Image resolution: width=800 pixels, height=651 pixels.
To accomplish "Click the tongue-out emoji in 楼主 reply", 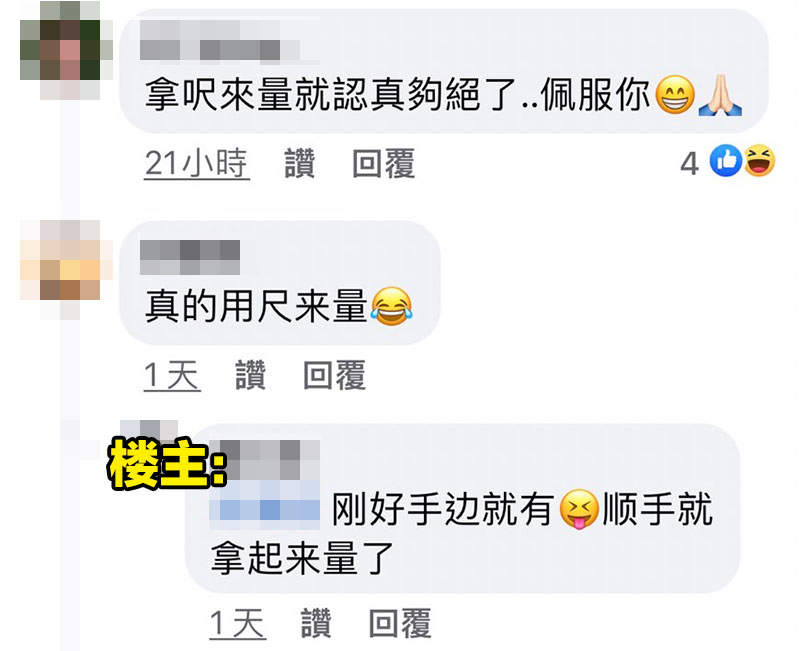I will pyautogui.click(x=579, y=509).
